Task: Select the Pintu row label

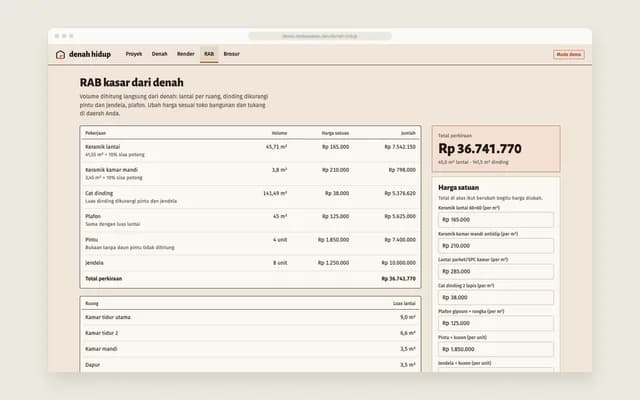Action: (91, 240)
